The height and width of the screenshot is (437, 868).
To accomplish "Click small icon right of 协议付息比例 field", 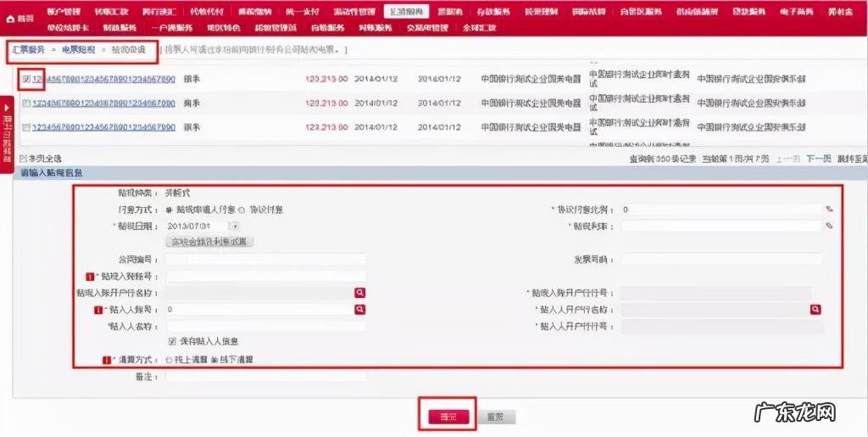I will (x=829, y=210).
